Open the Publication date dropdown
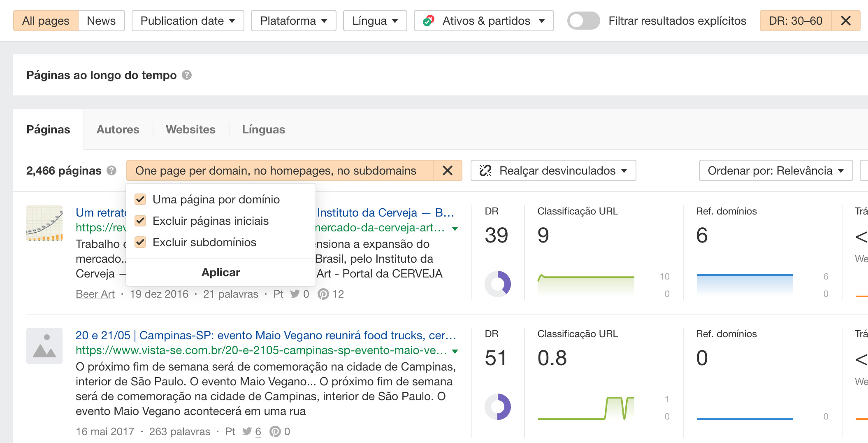The image size is (868, 443). point(188,21)
